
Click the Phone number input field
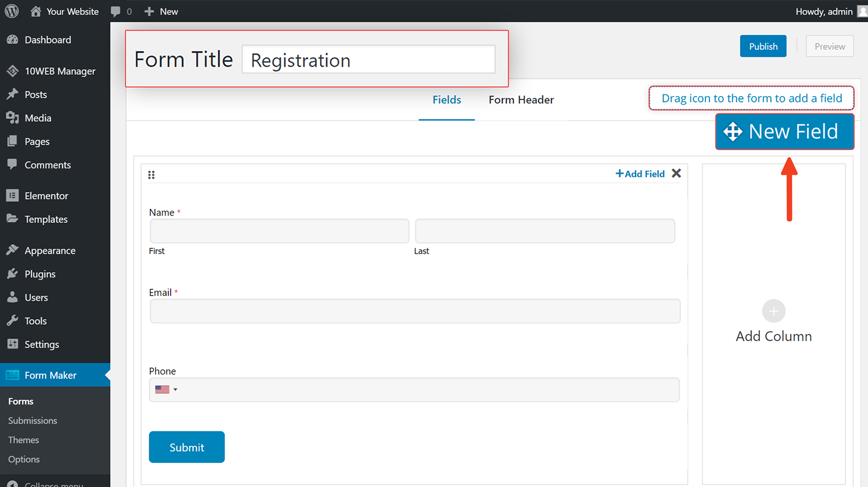point(415,390)
